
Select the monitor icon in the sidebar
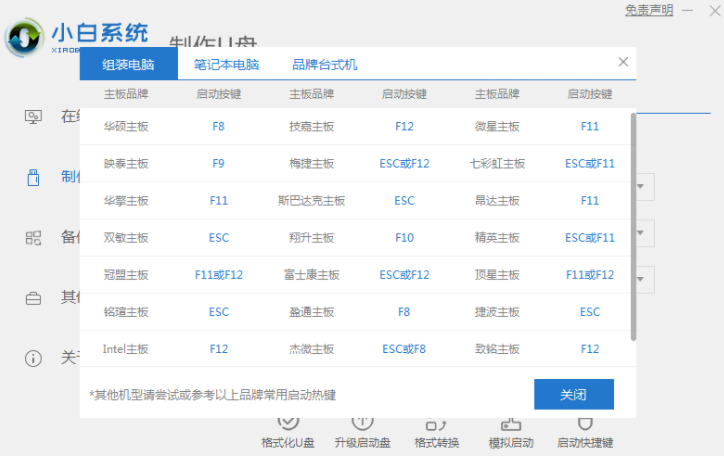[33, 116]
